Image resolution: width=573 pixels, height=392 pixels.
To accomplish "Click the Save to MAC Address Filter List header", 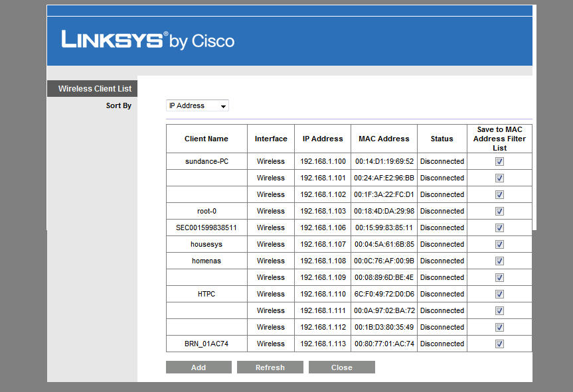I will click(x=499, y=139).
